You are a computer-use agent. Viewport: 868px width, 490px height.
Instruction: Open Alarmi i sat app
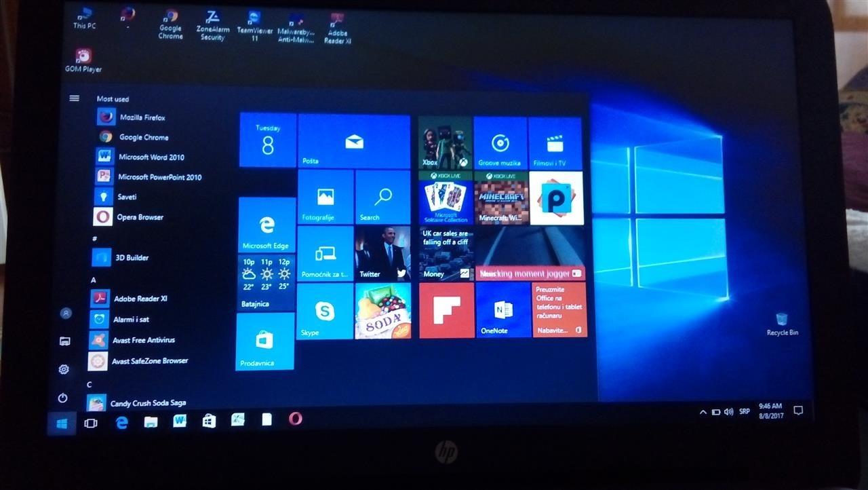(x=119, y=319)
